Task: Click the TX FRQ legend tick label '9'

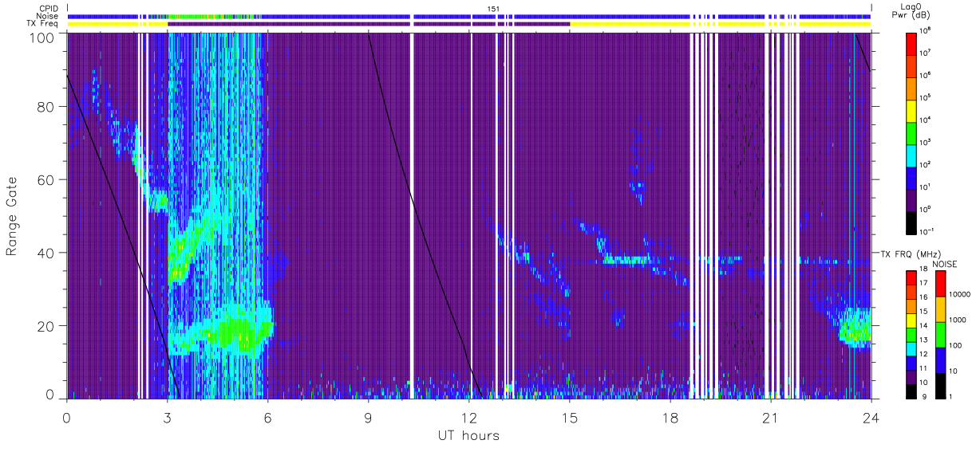Action: click(x=923, y=396)
